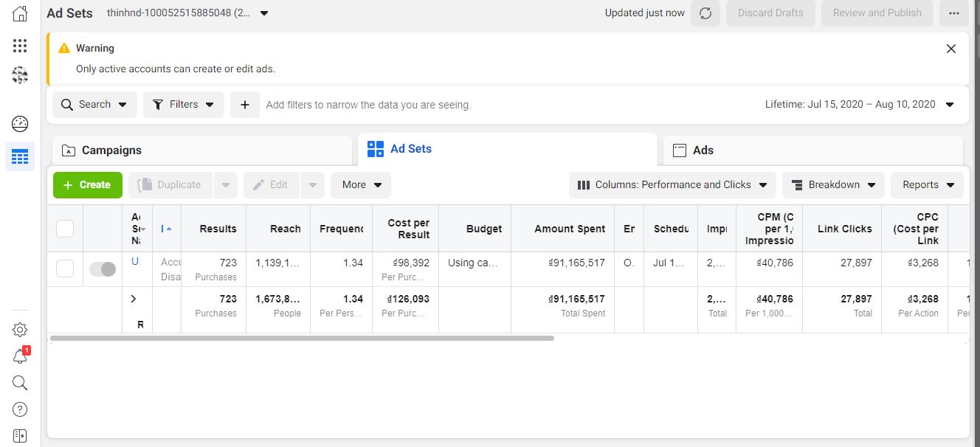
Task: Click the Ads Manager table icon
Action: 20,157
